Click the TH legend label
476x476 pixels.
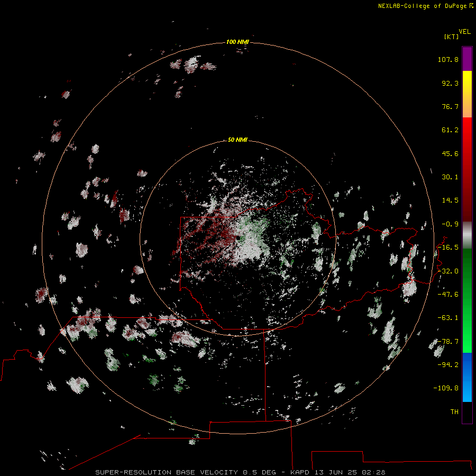point(454,412)
